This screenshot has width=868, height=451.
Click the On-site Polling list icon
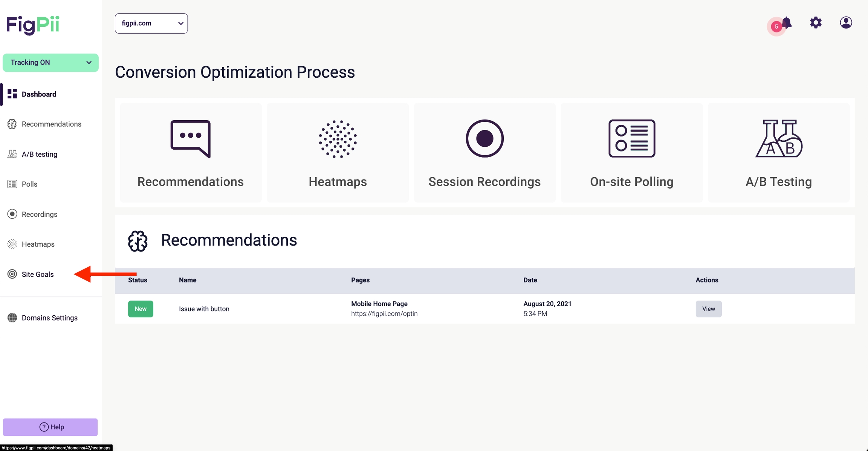(x=631, y=138)
